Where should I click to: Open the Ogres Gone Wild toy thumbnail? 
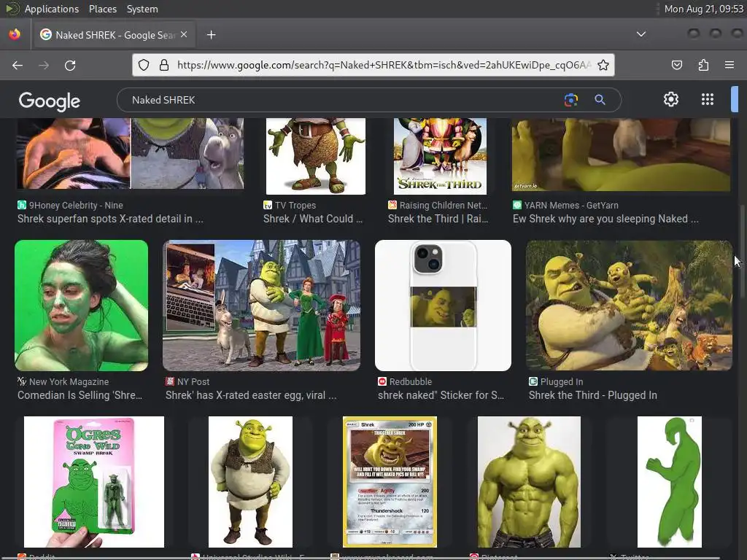[x=94, y=482]
